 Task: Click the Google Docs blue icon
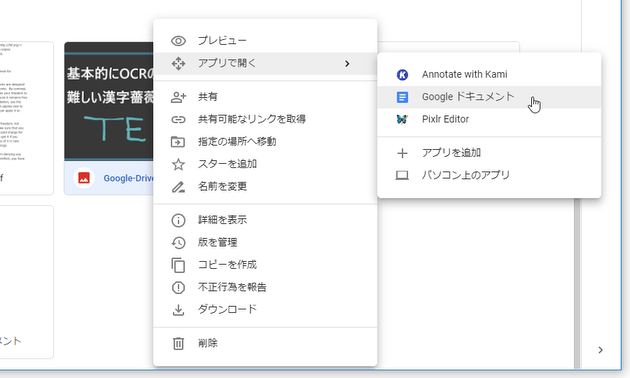pyautogui.click(x=402, y=97)
